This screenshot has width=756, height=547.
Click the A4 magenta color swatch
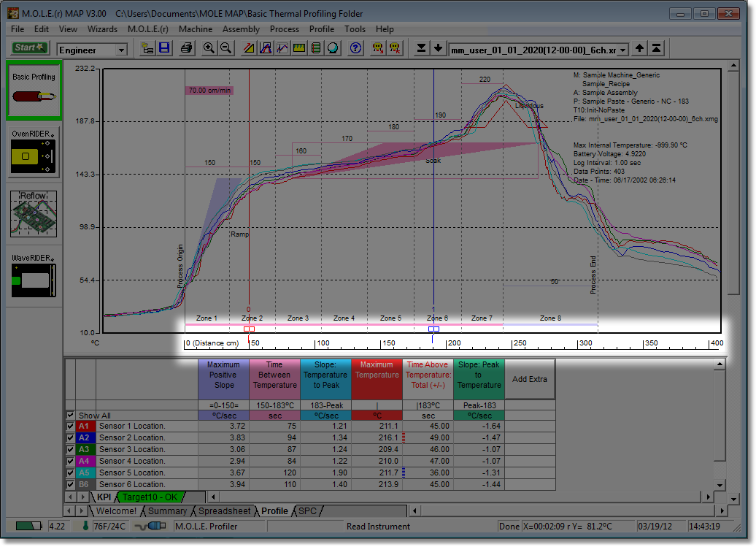tap(85, 461)
